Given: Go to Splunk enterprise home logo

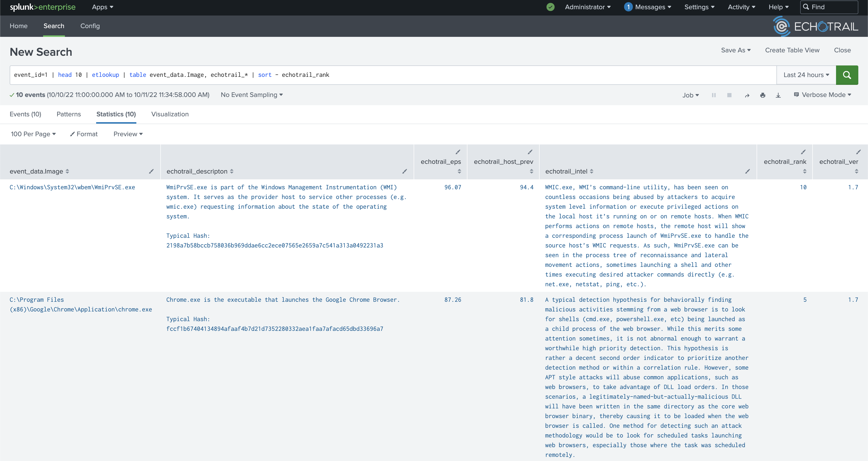Looking at the screenshot, I should [x=42, y=7].
